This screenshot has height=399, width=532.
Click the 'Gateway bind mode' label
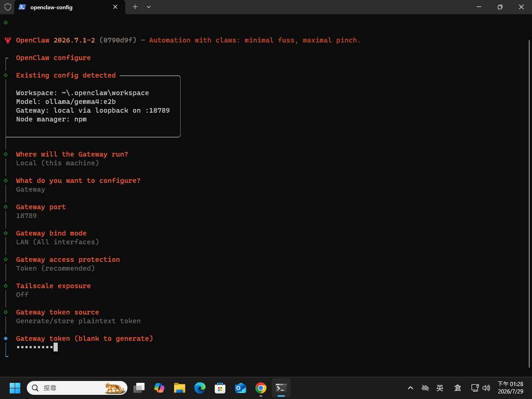[51, 233]
